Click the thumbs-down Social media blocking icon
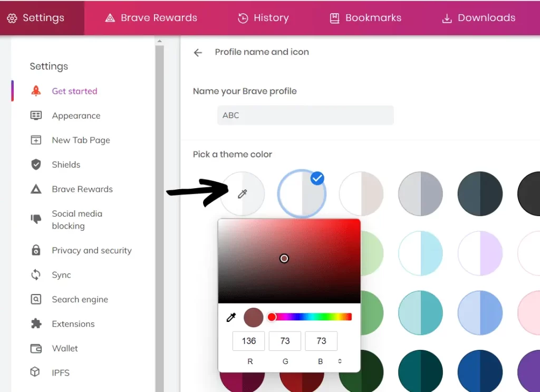 (36, 219)
